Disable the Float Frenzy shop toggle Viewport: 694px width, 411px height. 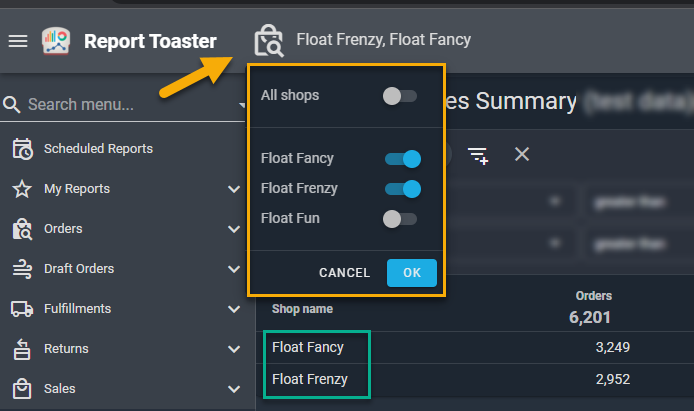pyautogui.click(x=402, y=188)
